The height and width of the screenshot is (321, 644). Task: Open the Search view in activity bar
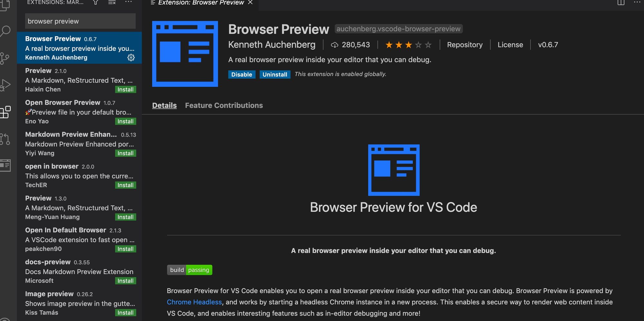pos(5,31)
